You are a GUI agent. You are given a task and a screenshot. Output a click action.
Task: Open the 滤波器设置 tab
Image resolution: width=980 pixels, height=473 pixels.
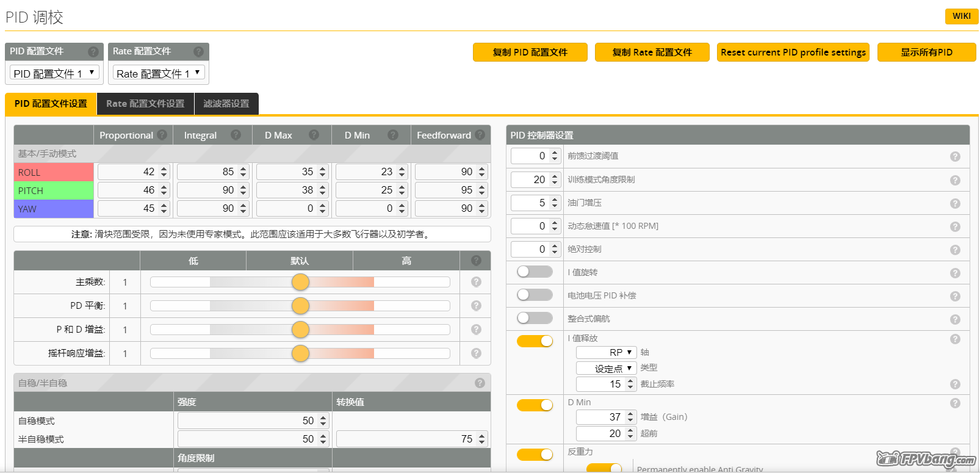click(226, 104)
